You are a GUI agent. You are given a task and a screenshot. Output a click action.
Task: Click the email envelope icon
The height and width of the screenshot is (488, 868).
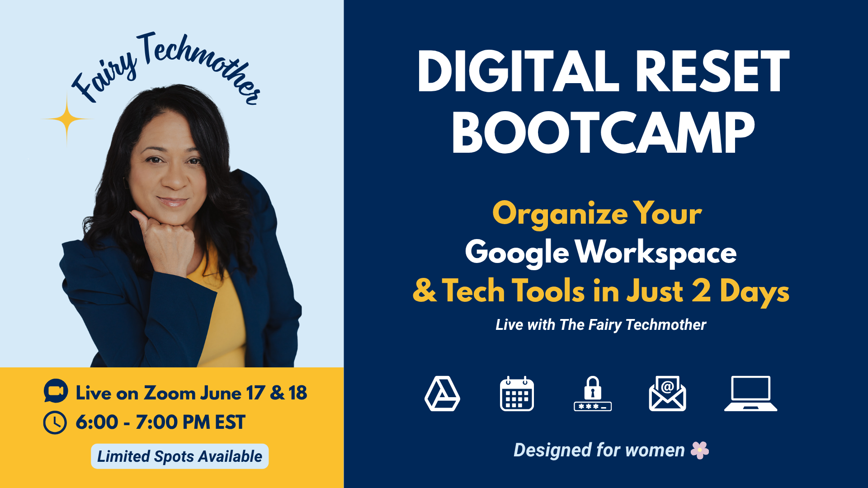(x=667, y=394)
